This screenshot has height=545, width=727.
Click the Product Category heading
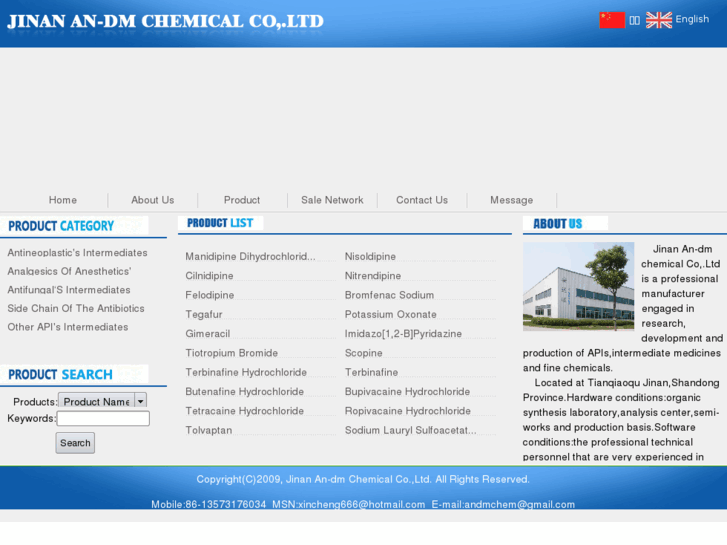tap(61, 226)
